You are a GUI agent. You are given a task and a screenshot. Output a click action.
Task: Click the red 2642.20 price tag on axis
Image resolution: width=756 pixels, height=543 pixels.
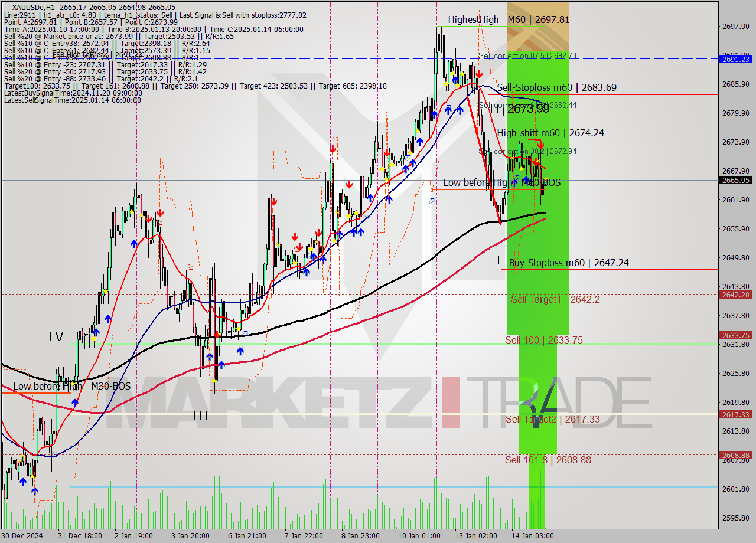pos(736,295)
